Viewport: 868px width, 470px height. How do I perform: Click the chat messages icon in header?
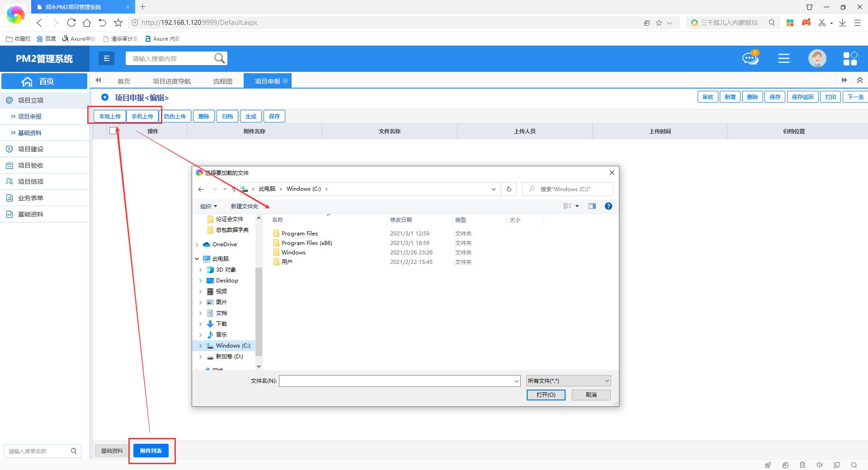click(750, 58)
